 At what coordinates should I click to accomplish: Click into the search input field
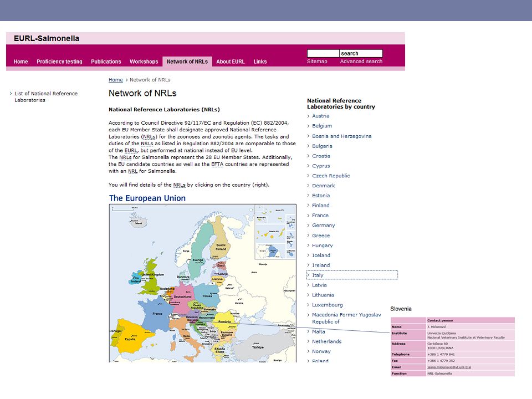[323, 53]
